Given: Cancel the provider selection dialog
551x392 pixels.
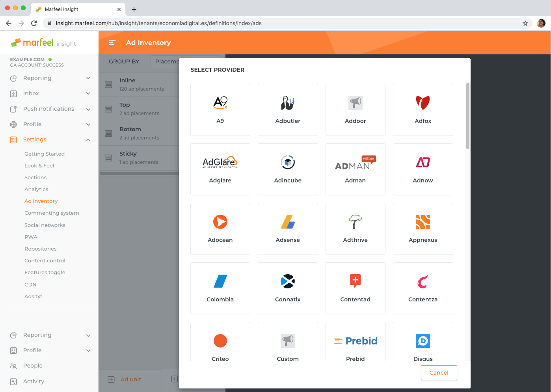Looking at the screenshot, I should 439,373.
